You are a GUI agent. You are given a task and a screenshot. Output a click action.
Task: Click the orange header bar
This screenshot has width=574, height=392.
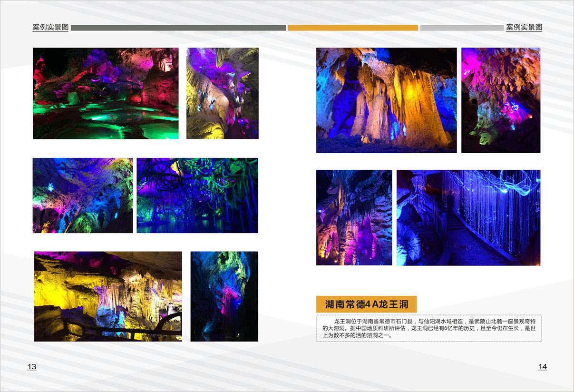click(x=353, y=28)
